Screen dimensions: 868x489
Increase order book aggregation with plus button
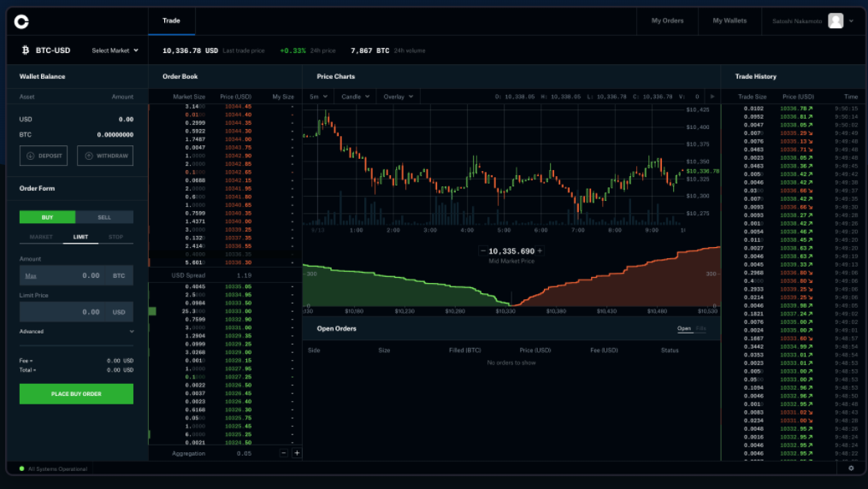point(297,453)
